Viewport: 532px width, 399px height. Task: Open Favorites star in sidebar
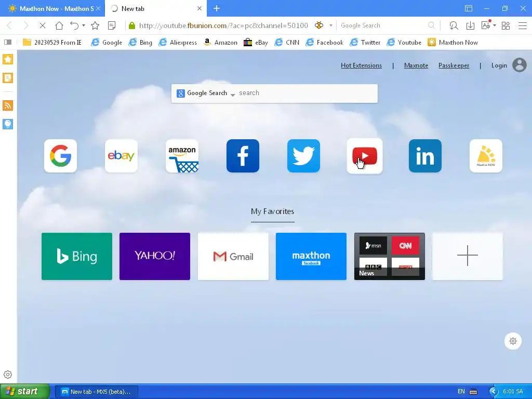point(8,59)
